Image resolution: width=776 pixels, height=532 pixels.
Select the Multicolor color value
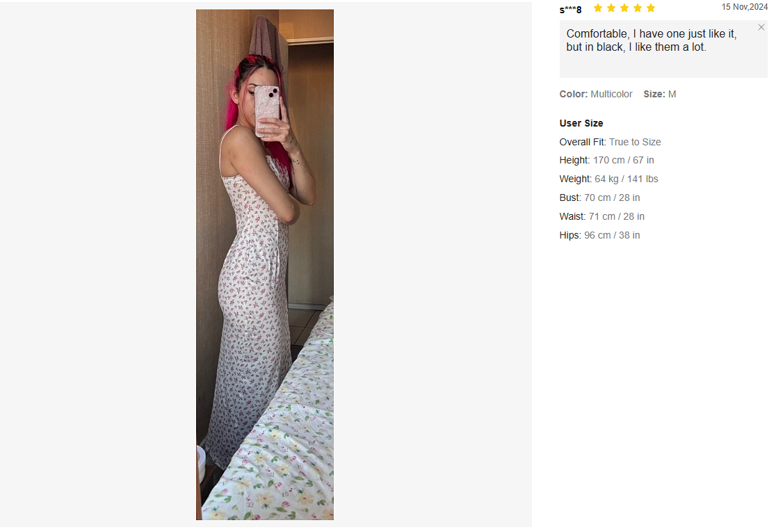click(x=611, y=94)
